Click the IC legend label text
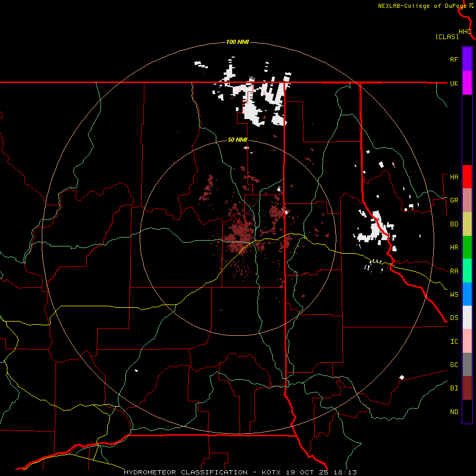Screen dimensions: 476x476 tap(454, 342)
